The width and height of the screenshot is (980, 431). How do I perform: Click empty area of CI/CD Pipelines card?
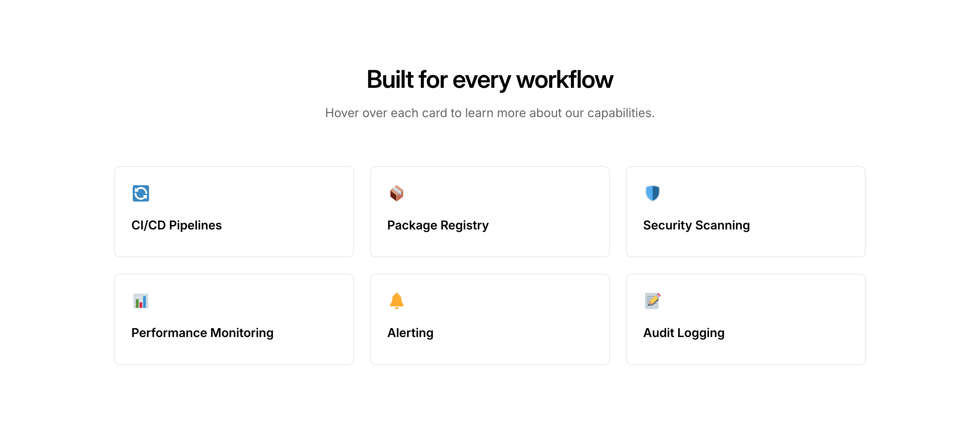tap(289, 198)
